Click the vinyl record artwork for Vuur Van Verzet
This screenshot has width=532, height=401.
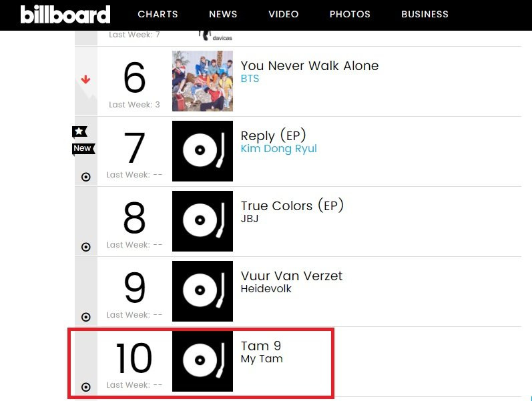202,291
